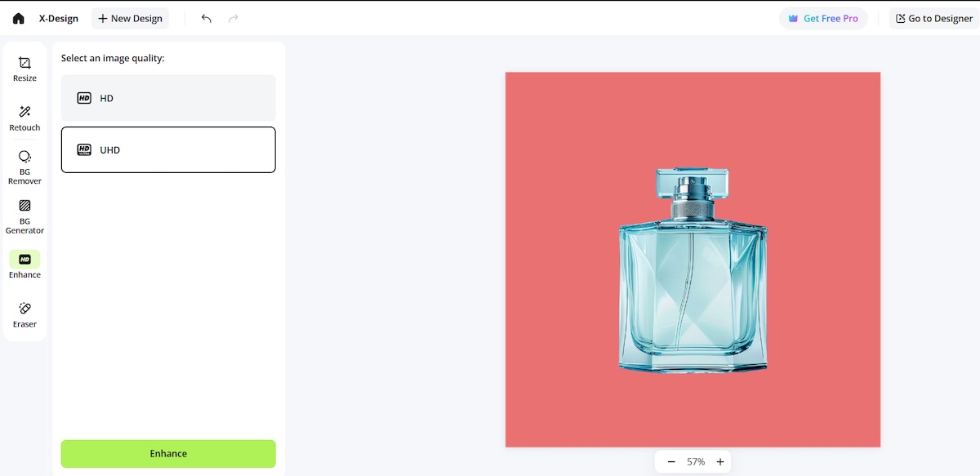This screenshot has width=980, height=476.
Task: Select the Eraser tool
Action: (x=24, y=314)
